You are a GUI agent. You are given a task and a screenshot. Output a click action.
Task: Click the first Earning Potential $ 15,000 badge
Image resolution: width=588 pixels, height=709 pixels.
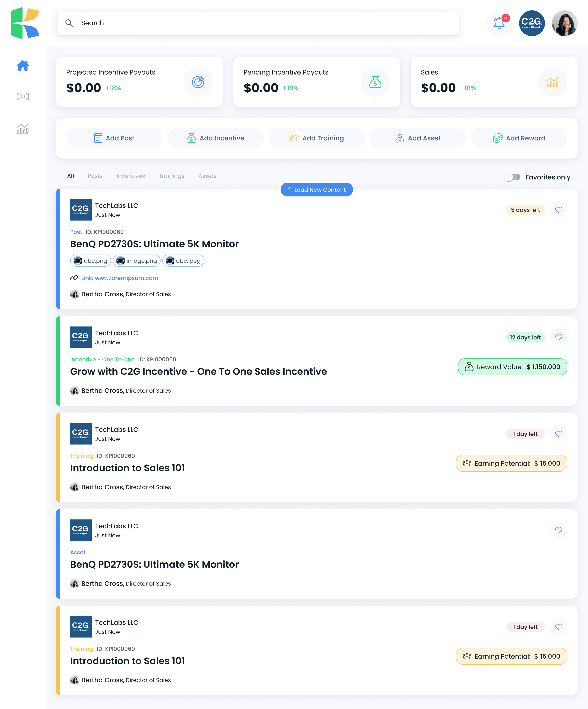tap(511, 463)
